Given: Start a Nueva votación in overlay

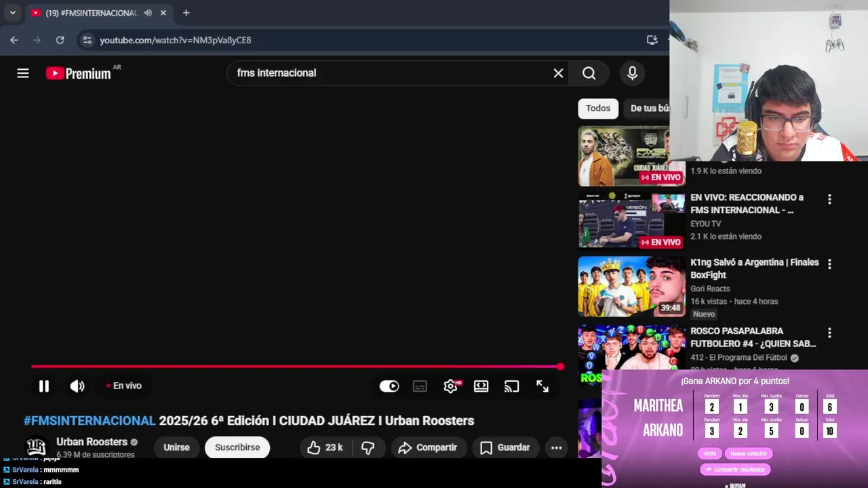Looking at the screenshot, I should click(749, 454).
